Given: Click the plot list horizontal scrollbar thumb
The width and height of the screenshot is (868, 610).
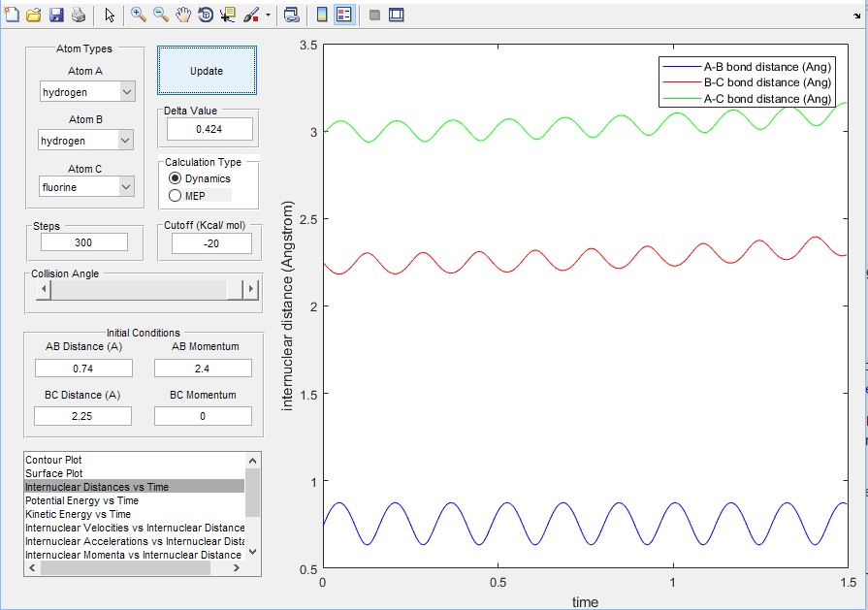Looking at the screenshot, I should tap(126, 568).
